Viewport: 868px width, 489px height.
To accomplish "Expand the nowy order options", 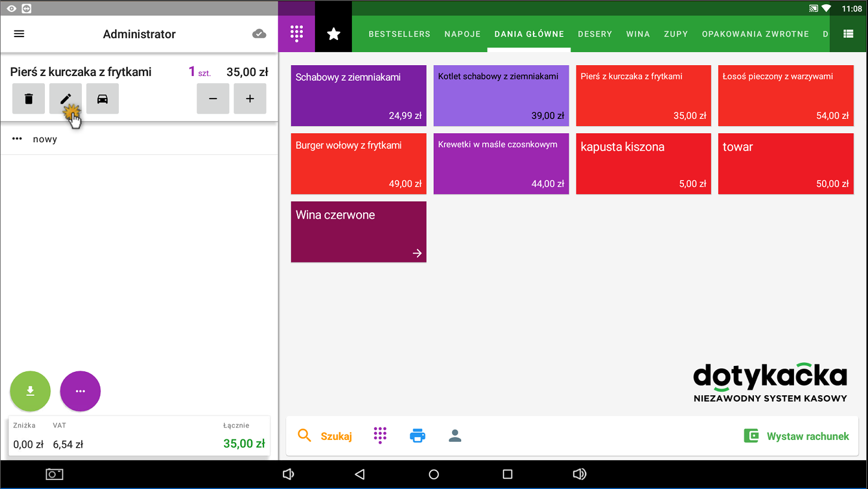I will (17, 139).
